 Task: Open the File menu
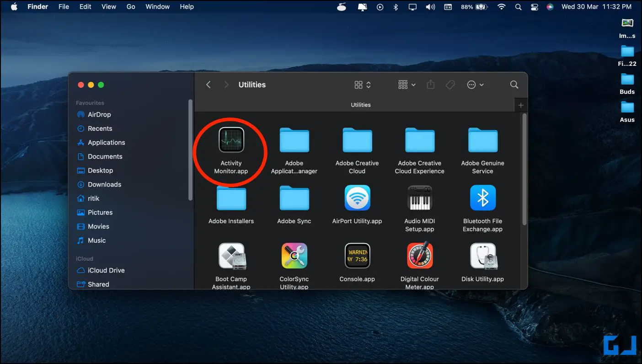tap(64, 7)
